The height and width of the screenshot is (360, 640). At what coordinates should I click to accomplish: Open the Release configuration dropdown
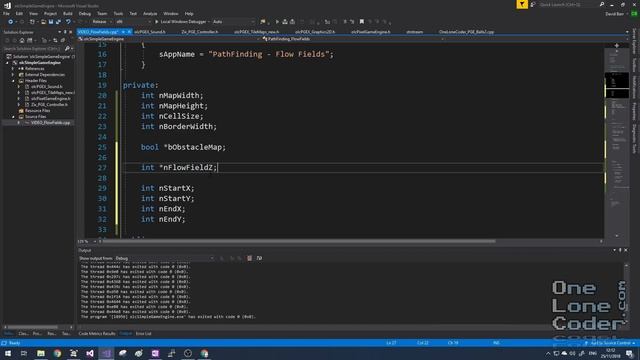(101, 22)
